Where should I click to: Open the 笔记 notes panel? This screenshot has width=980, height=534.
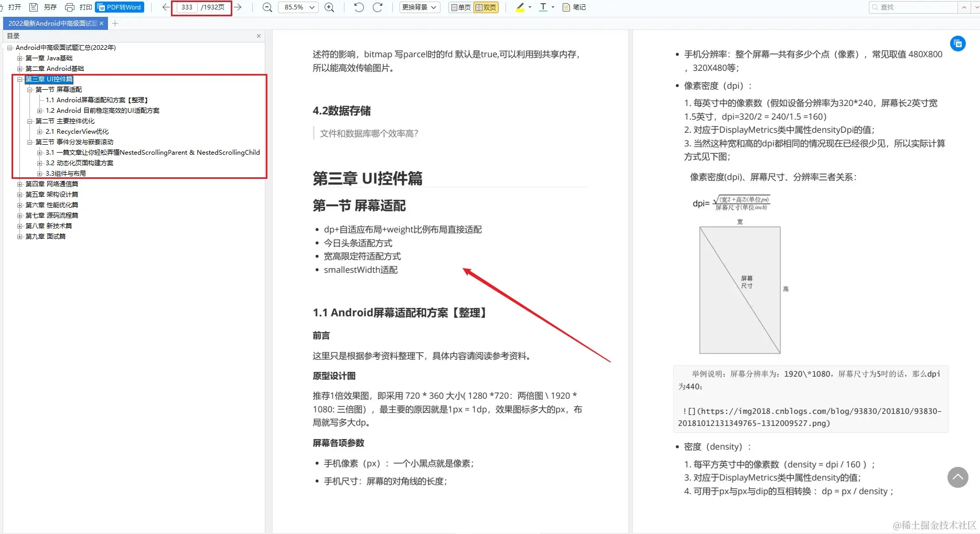click(574, 7)
